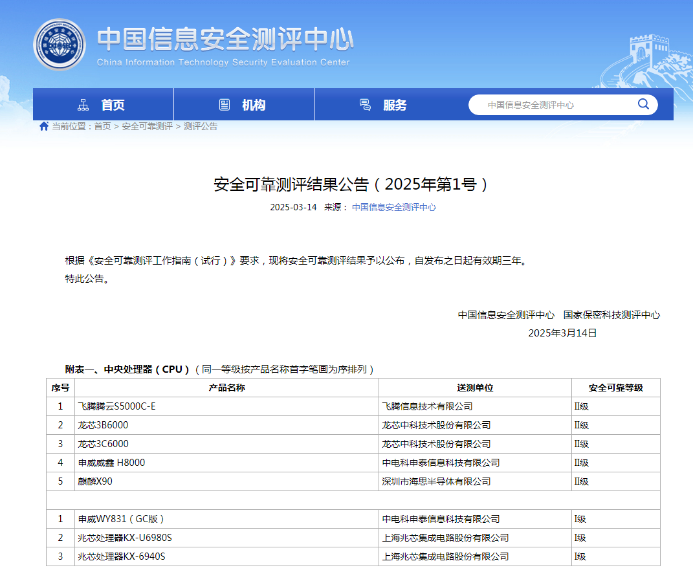Open the 服务 navigation menu item
Image resolution: width=693 pixels, height=572 pixels.
pos(394,105)
